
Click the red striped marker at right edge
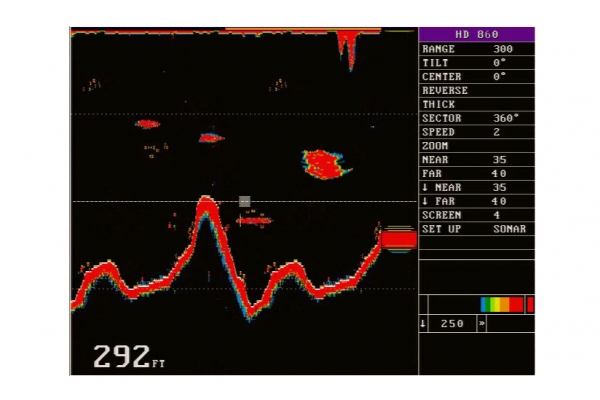397,239
